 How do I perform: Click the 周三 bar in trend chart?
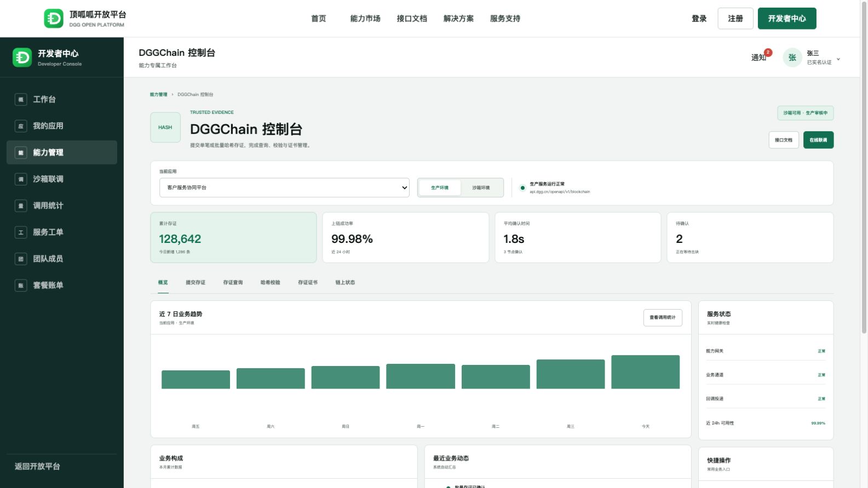(571, 374)
